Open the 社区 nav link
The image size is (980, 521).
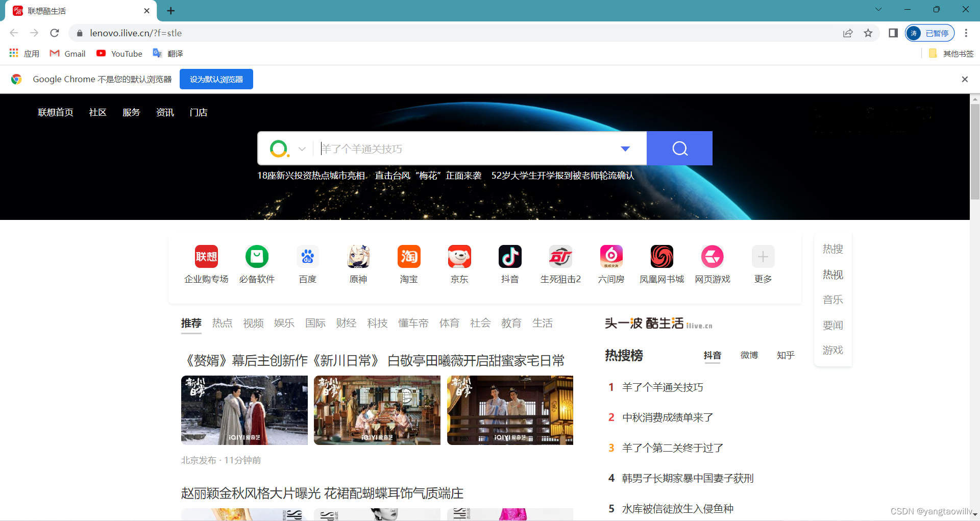(x=97, y=112)
